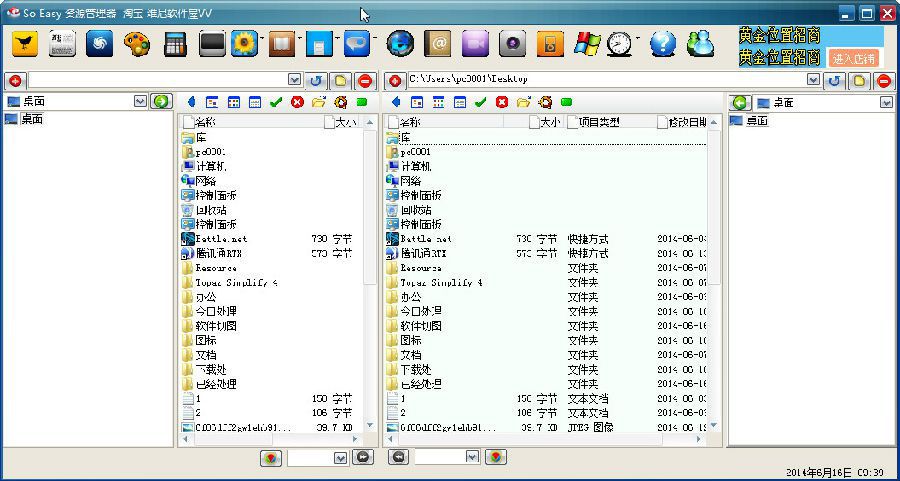
Task: Click the colored grid view icon in the right pane toolbar
Action: [x=439, y=102]
